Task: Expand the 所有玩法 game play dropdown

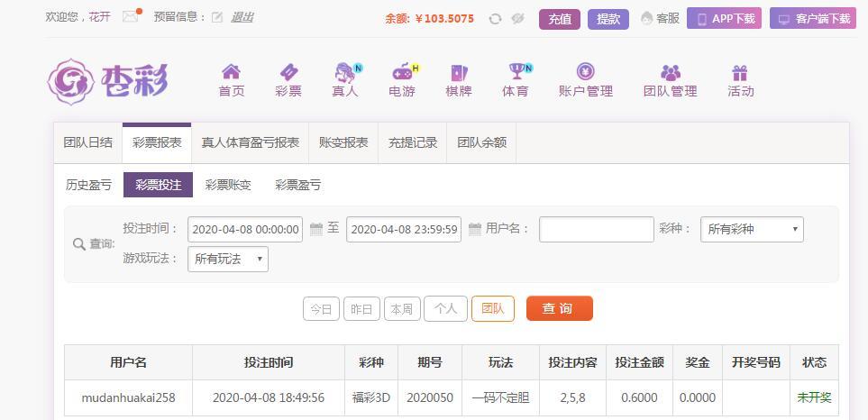Action: tap(228, 259)
